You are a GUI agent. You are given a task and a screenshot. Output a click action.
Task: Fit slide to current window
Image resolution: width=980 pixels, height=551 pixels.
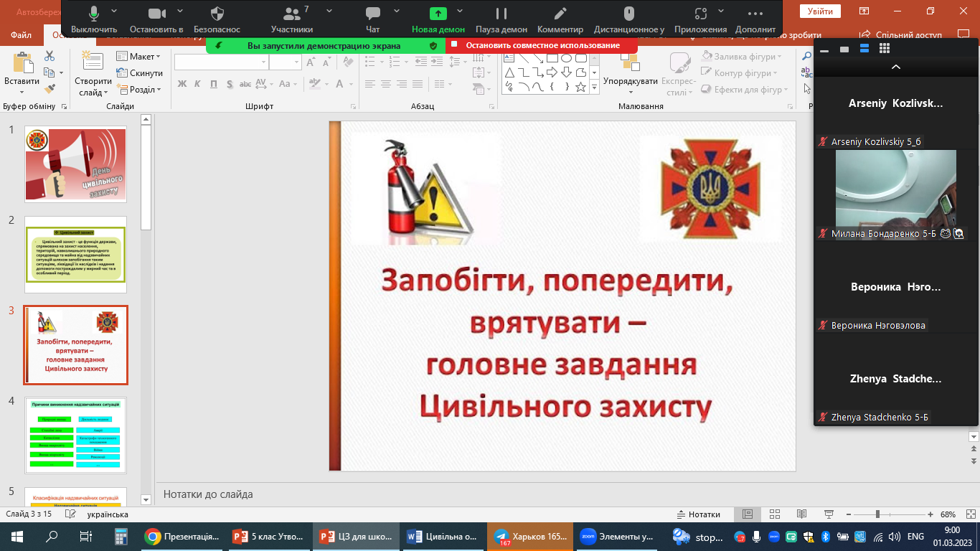point(969,514)
